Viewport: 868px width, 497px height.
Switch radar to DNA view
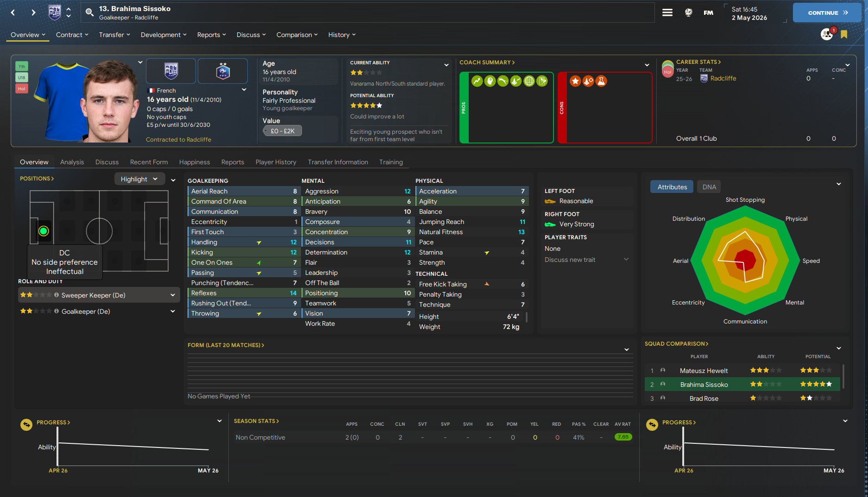(709, 187)
